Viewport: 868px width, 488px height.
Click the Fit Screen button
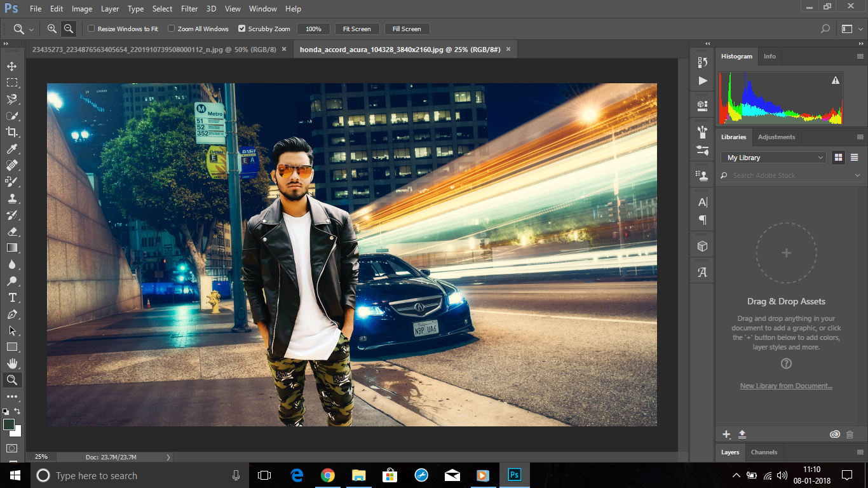click(x=357, y=29)
